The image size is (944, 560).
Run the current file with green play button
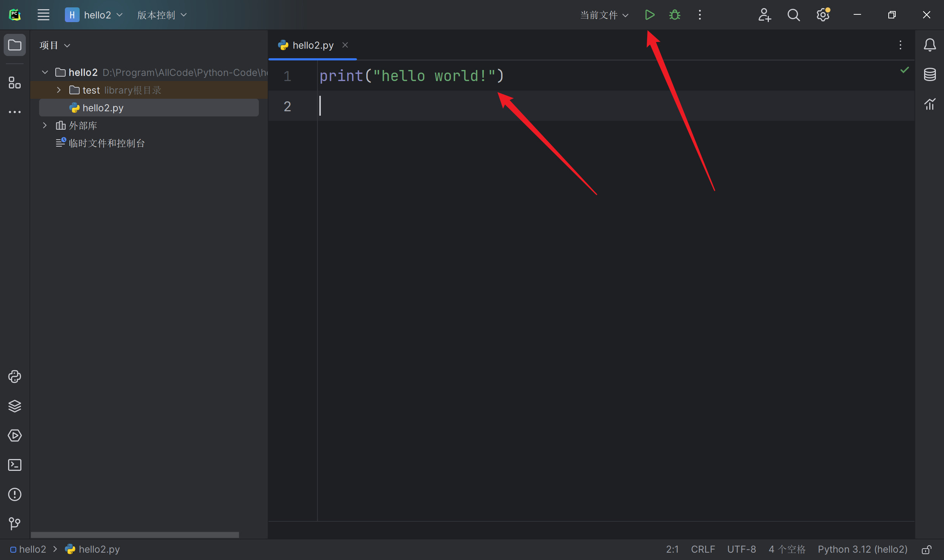pyautogui.click(x=649, y=15)
